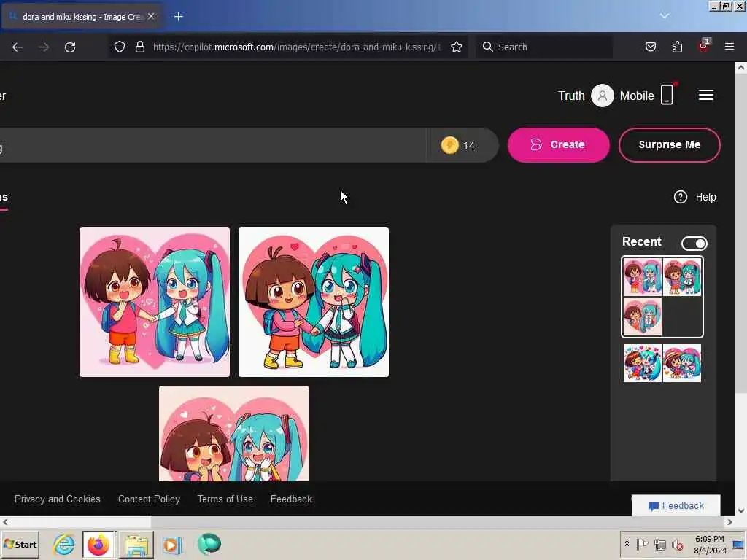The image size is (747, 560).
Task: Open the media player taskbar icon
Action: [x=171, y=544]
